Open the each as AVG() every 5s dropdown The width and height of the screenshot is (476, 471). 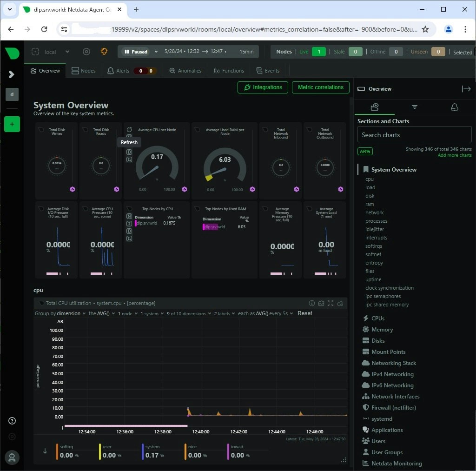pyautogui.click(x=265, y=313)
